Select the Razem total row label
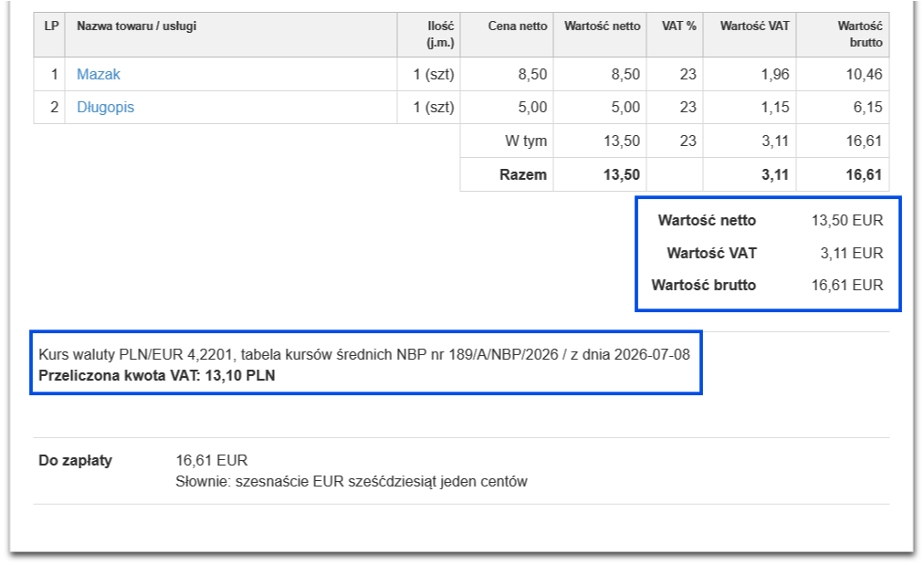The image size is (924, 565). pyautogui.click(x=522, y=175)
